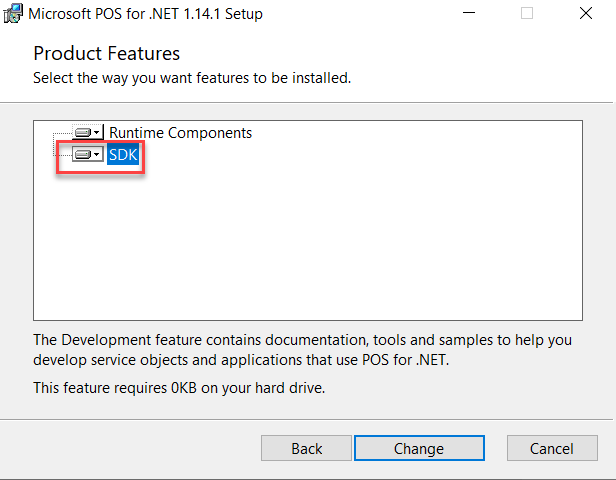Image resolution: width=616 pixels, height=480 pixels.
Task: Click the Runtime Components drive icon
Action: point(83,132)
